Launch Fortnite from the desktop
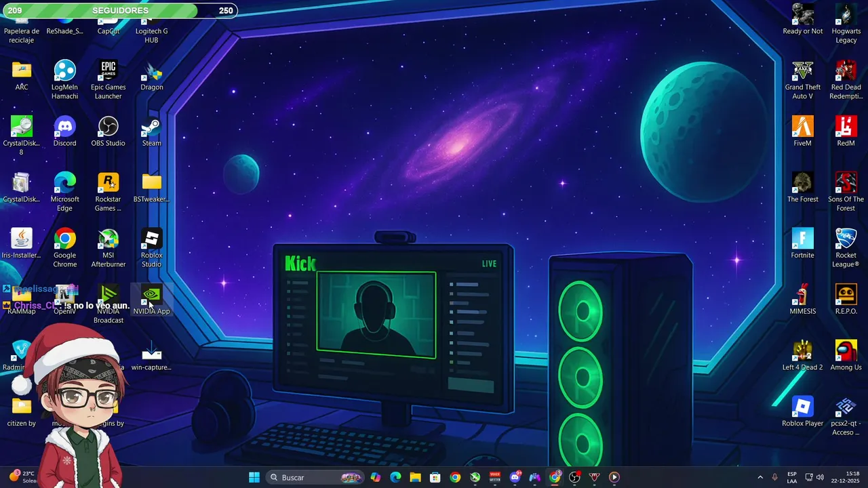Viewport: 868px width, 488px height. tap(803, 244)
